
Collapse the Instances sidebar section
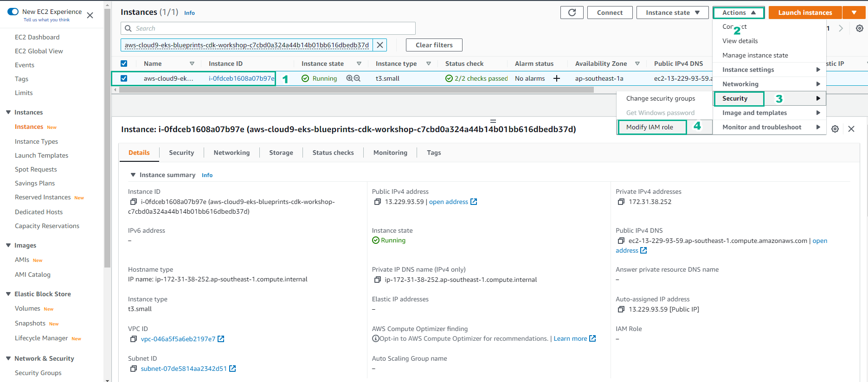click(x=8, y=112)
